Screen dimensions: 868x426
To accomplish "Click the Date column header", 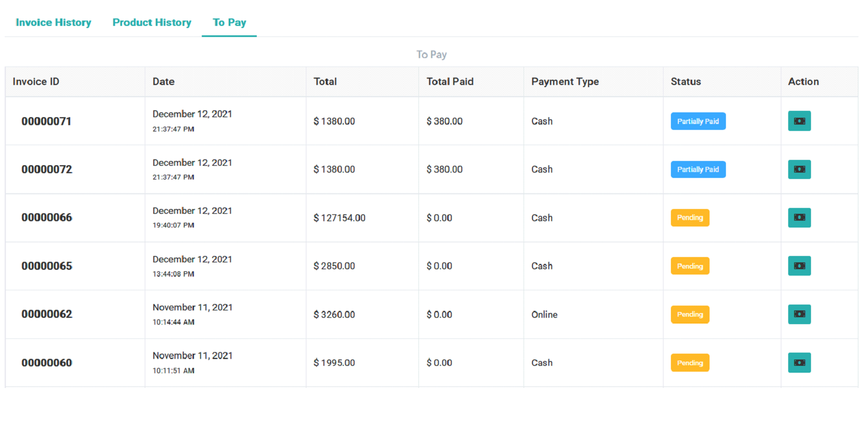I will coord(163,82).
